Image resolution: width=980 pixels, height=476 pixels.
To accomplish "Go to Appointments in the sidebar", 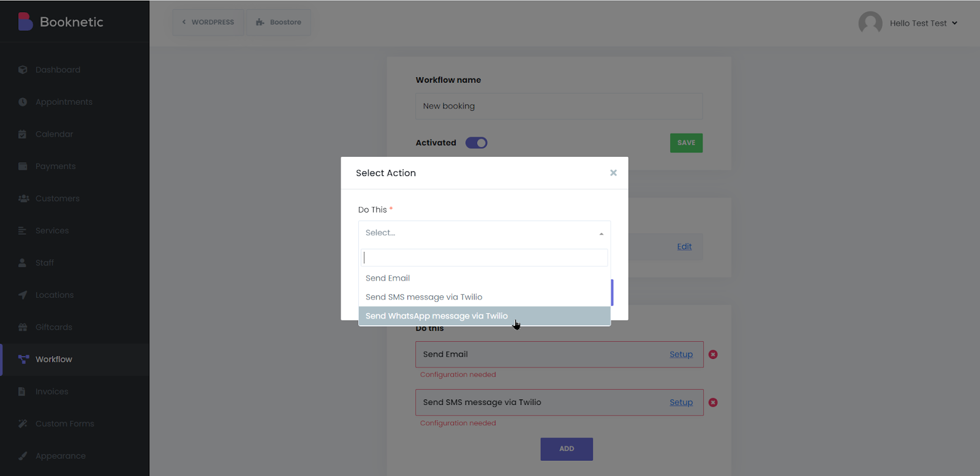I will [x=64, y=102].
